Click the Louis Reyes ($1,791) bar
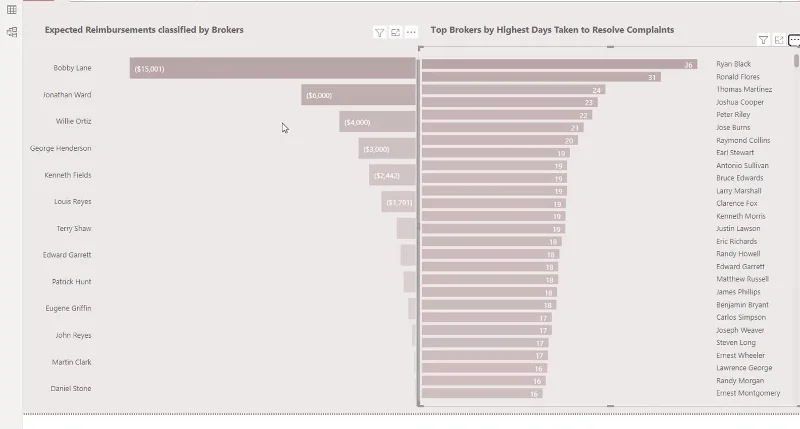The image size is (800, 429). (x=398, y=202)
